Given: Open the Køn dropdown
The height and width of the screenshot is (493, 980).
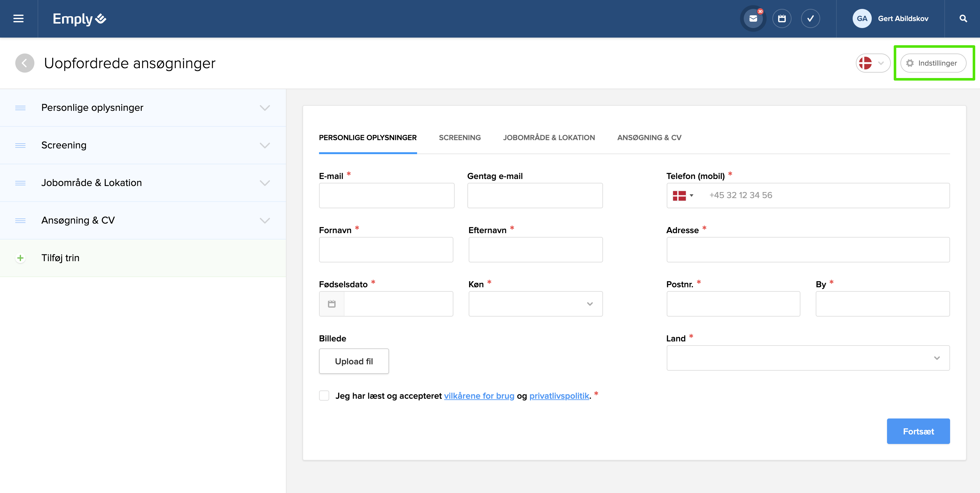Looking at the screenshot, I should (535, 304).
